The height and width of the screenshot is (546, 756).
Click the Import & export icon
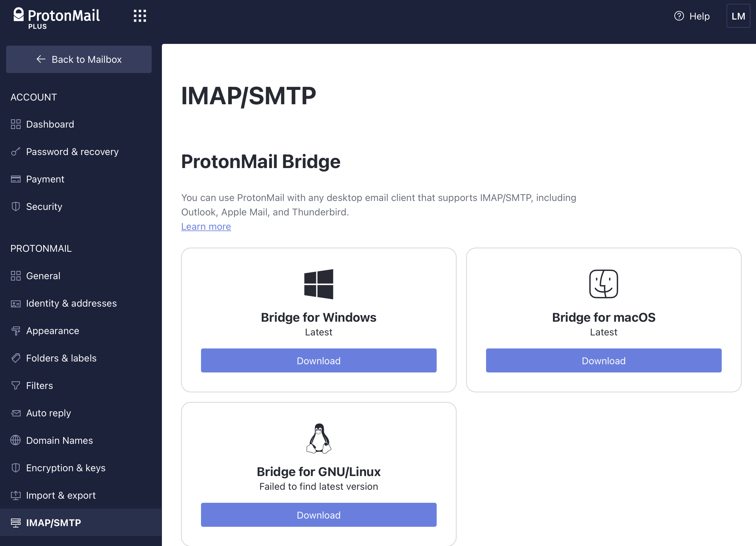[16, 495]
